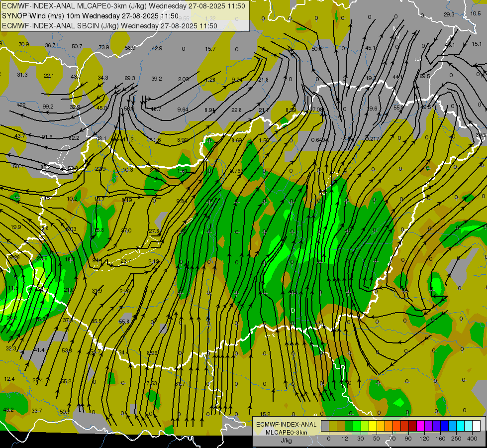Click the ECMWF-INDEX-ANAL MLCAPE0-3km title line
Screen dimensions: 487x448
[123, 6]
